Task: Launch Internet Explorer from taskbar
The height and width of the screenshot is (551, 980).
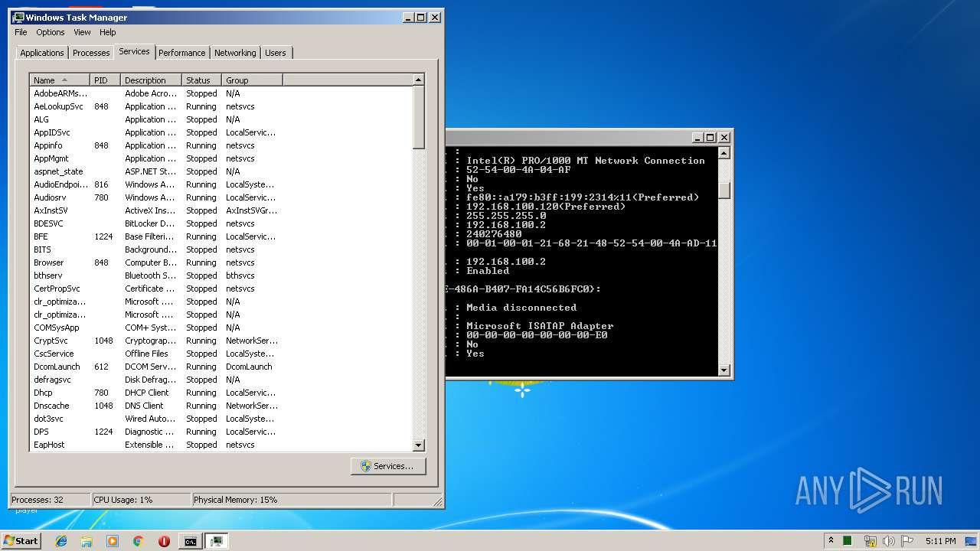Action: coord(61,541)
